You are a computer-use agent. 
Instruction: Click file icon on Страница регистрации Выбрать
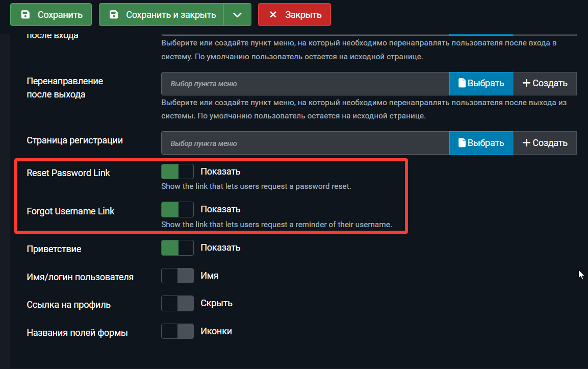tap(462, 142)
